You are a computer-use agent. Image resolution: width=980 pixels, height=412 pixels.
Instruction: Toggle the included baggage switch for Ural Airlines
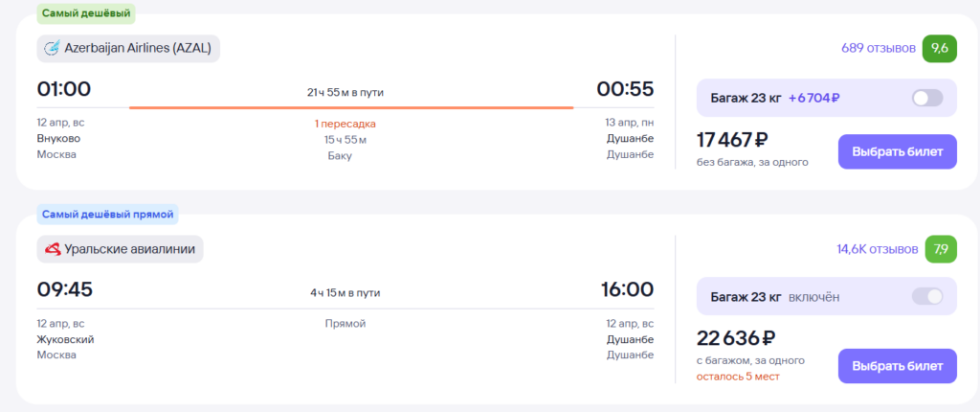pos(927,296)
